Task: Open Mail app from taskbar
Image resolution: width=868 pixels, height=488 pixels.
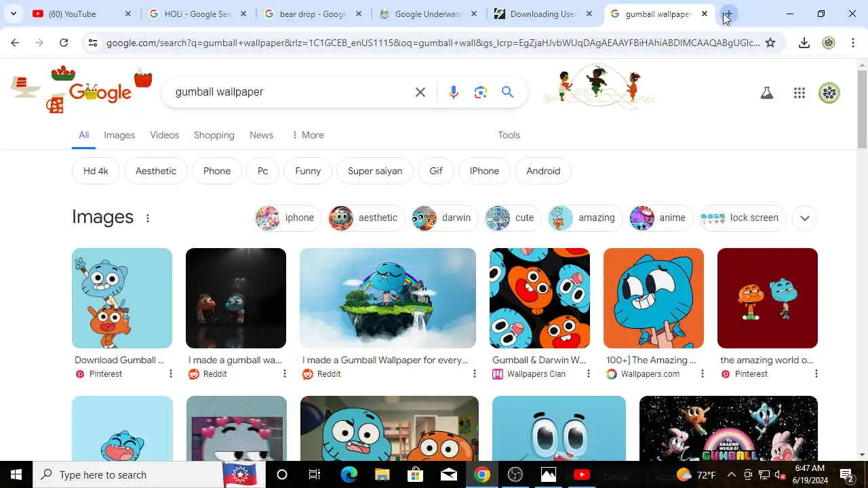Action: point(448,474)
